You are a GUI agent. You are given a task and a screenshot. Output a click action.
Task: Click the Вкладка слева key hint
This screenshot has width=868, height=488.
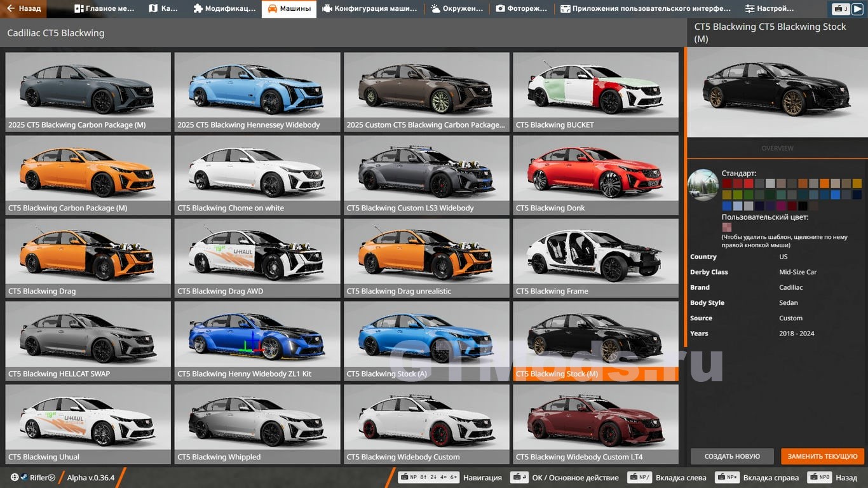667,478
